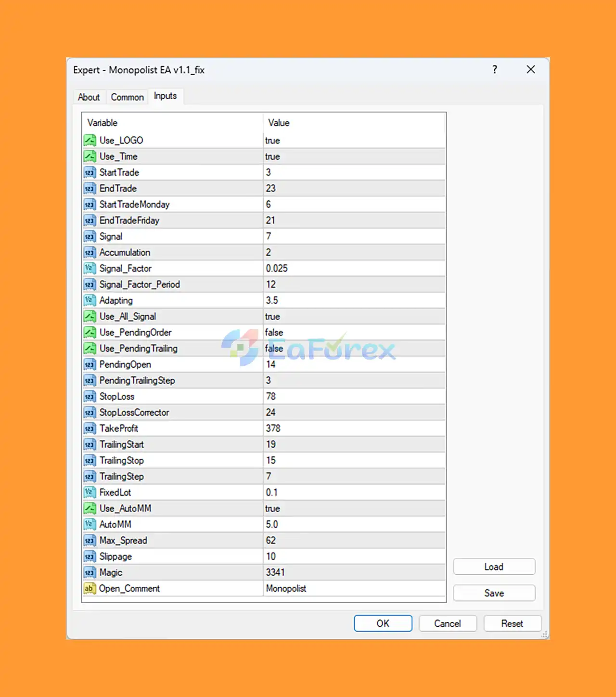Click the boolean icon beside Use_PendingOrder

90,332
